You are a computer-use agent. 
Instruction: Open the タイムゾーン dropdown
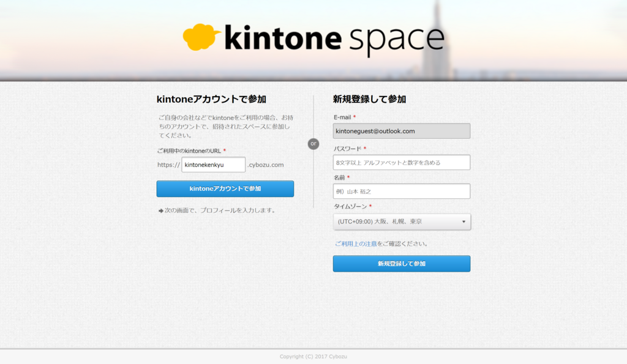[x=402, y=221]
